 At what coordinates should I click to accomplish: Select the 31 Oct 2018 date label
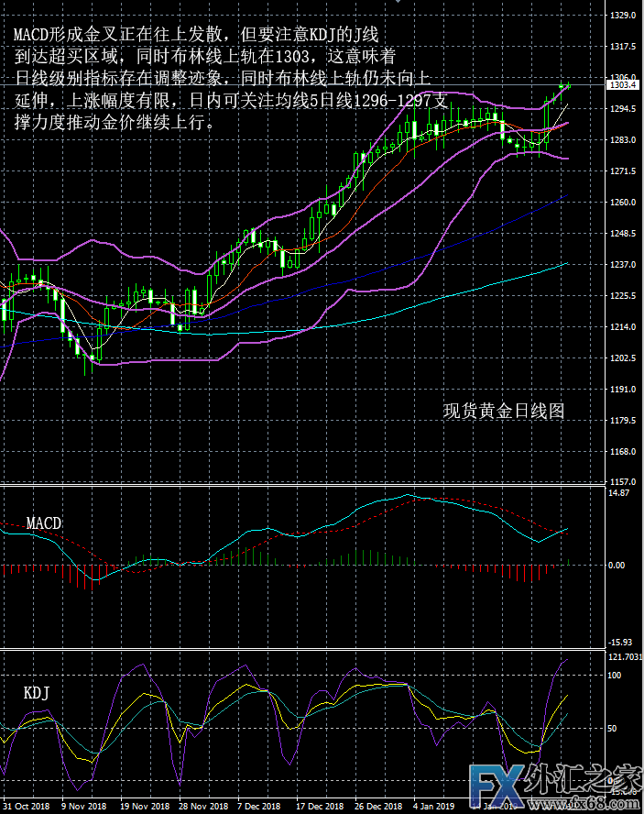(x=27, y=806)
